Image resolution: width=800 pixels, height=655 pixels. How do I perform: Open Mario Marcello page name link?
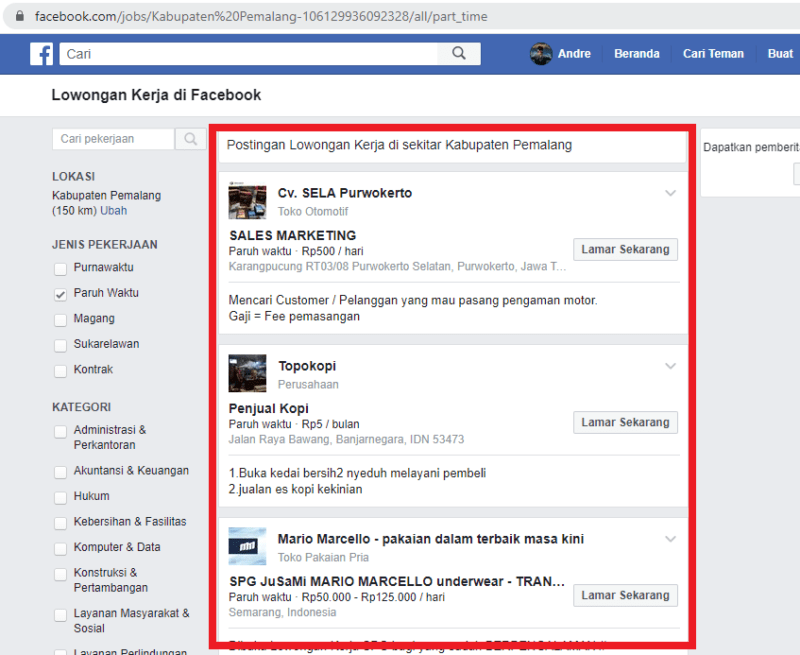tap(431, 539)
